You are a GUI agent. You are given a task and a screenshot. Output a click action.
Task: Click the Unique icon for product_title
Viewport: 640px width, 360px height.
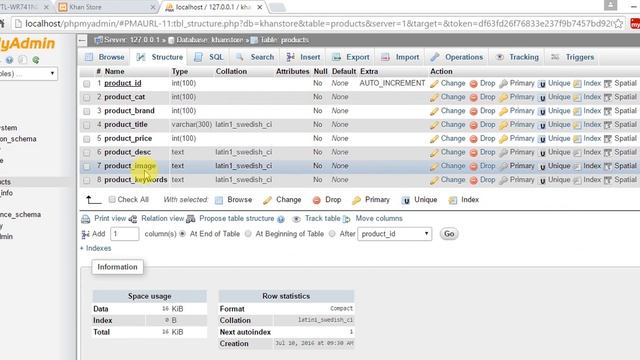[542, 125]
